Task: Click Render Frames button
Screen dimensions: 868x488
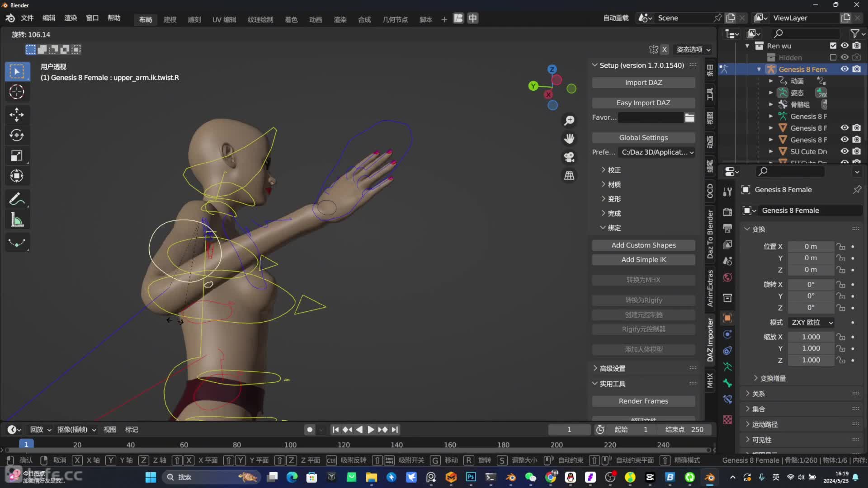Action: click(x=643, y=401)
